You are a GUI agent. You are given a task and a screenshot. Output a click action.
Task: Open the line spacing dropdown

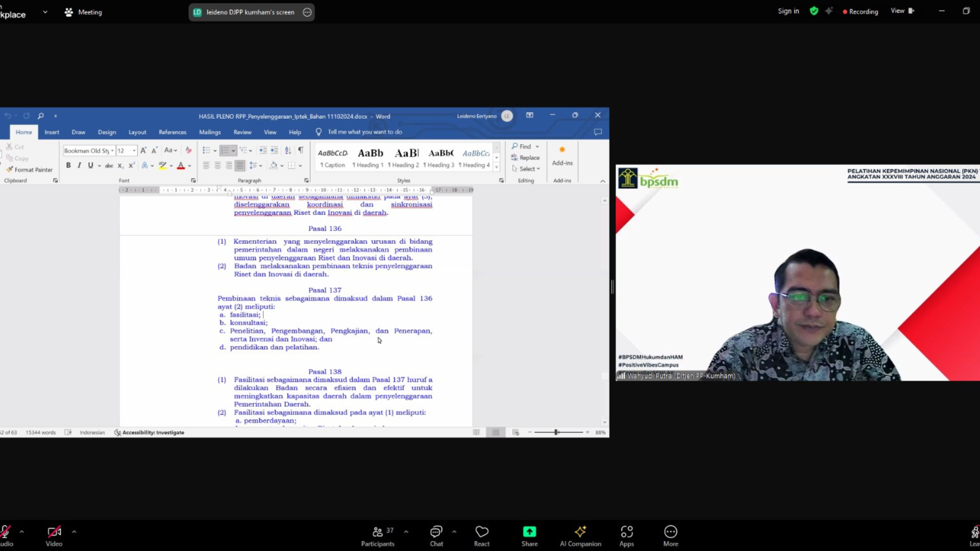click(x=256, y=165)
